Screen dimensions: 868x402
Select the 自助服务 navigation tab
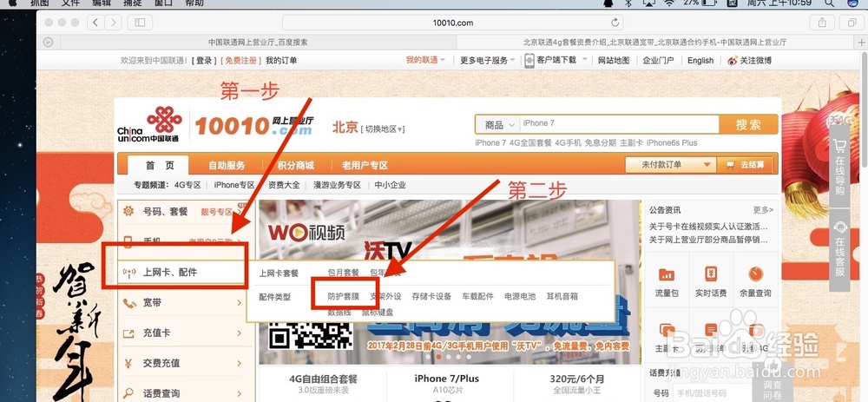(227, 165)
